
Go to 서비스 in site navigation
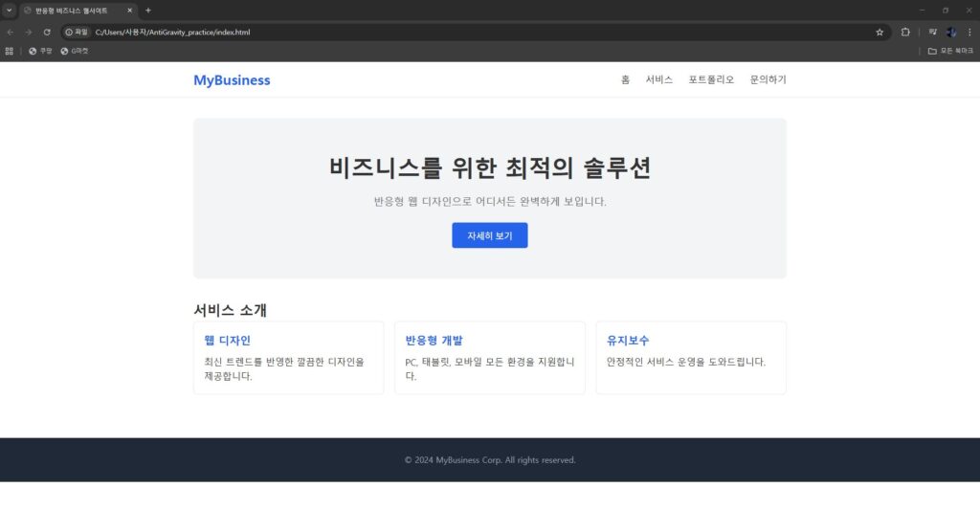point(658,79)
